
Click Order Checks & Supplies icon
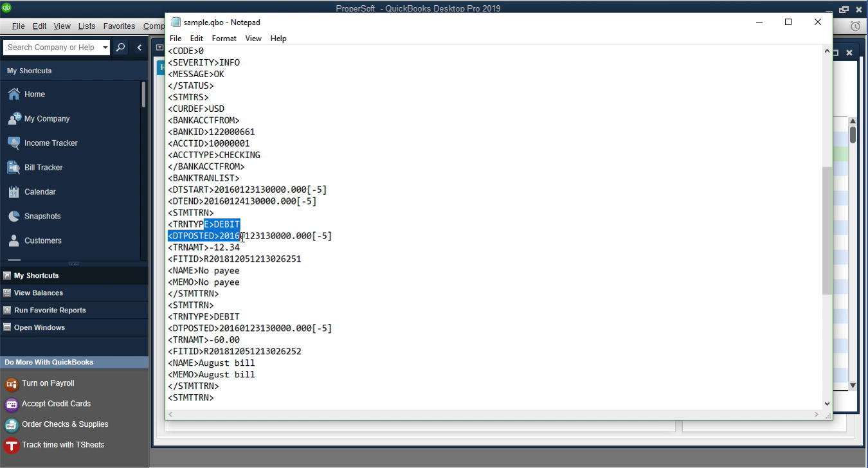[11, 425]
